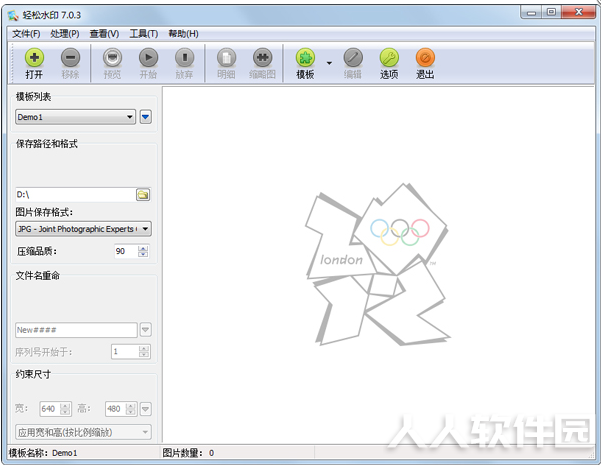This screenshot has height=466, width=601.
Task: Click the 轻松水印 app icon in title bar
Action: pos(13,15)
